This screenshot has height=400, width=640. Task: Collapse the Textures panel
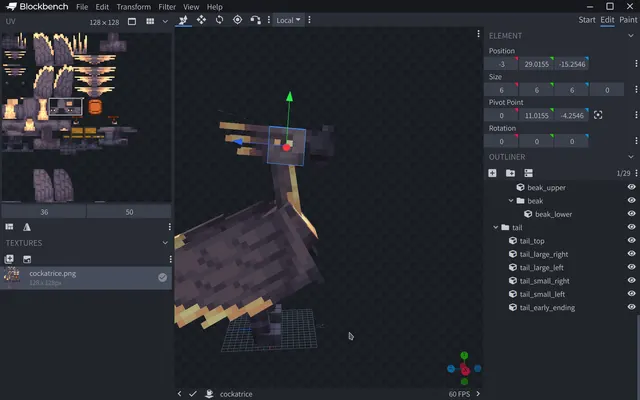(x=165, y=243)
